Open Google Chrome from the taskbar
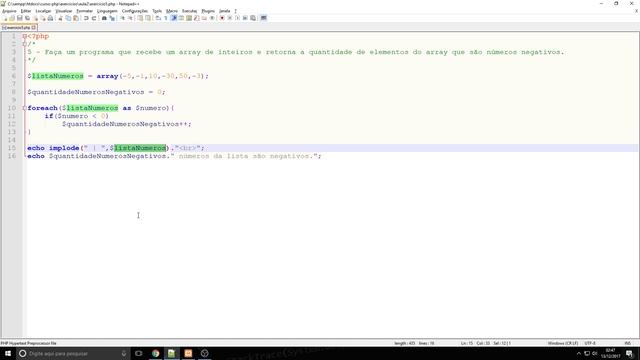 click(x=156, y=353)
